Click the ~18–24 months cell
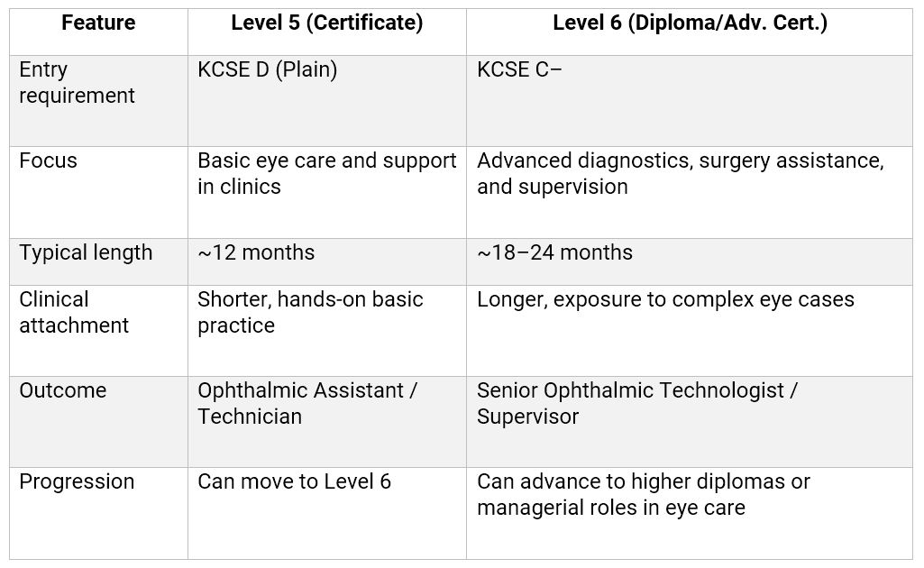This screenshot has width=924, height=568. [x=554, y=253]
